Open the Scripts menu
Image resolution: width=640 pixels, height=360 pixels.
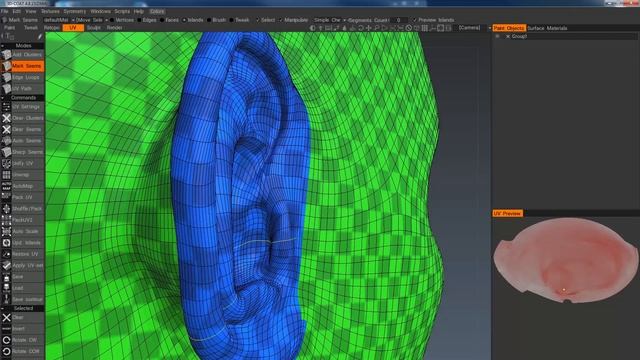[122, 11]
